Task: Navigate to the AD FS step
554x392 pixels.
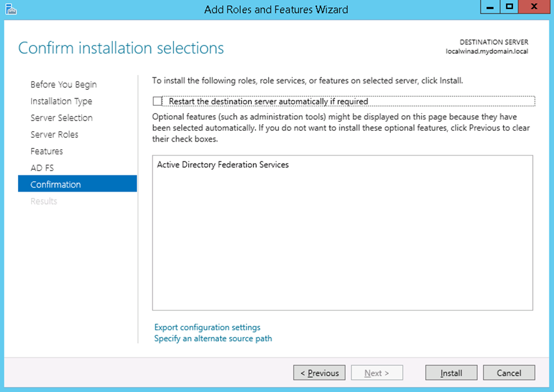Action: 42,168
